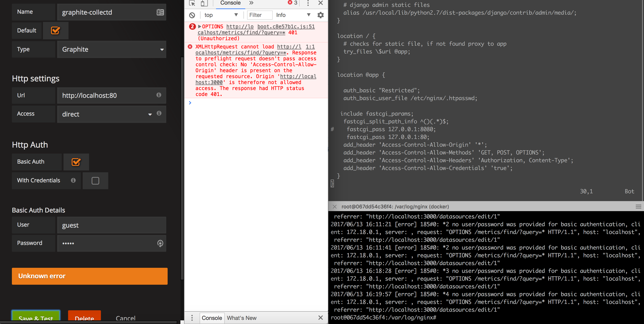
Task: Switch to the Console tab at top
Action: click(x=230, y=3)
